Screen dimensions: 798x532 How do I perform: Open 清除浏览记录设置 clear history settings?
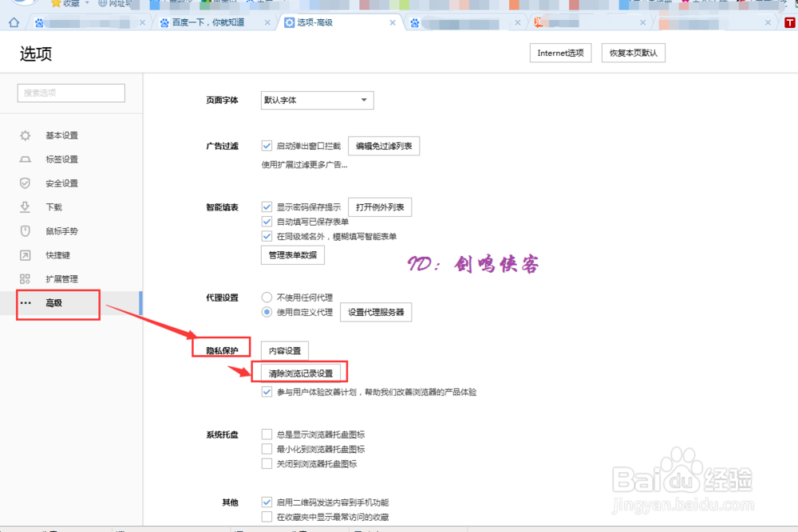pyautogui.click(x=301, y=372)
